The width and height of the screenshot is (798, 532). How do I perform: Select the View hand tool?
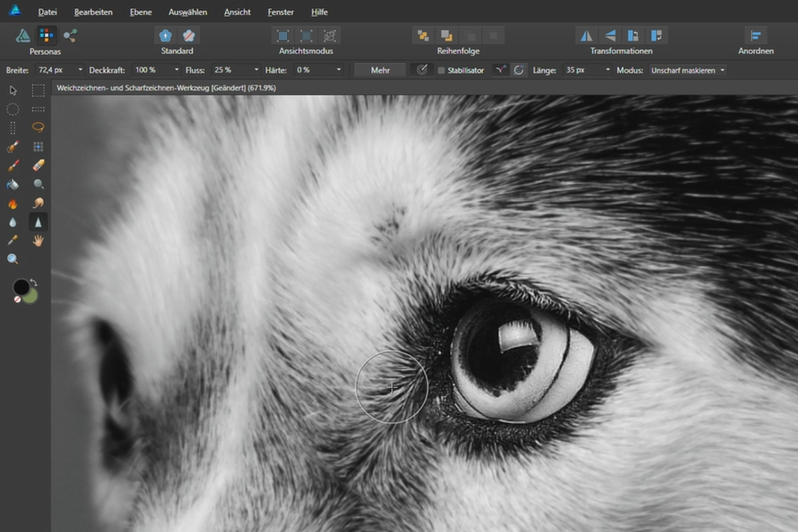pyautogui.click(x=39, y=240)
